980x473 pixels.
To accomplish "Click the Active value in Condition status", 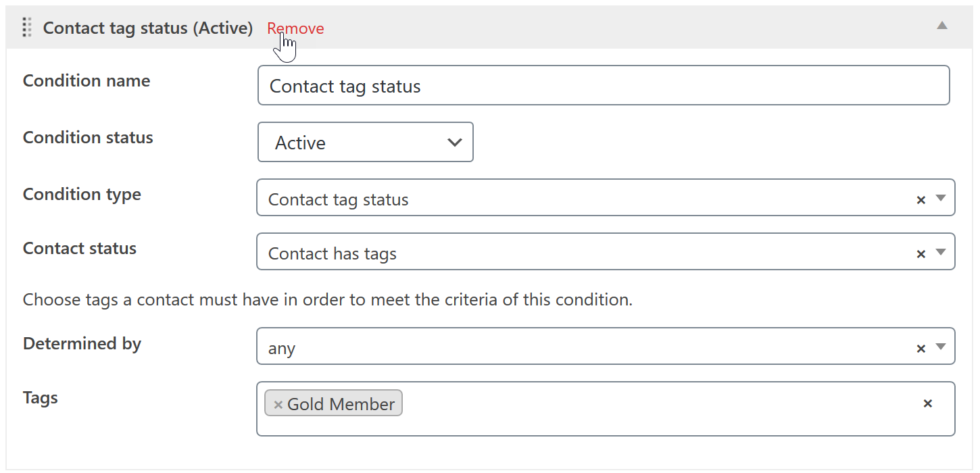I will click(299, 143).
